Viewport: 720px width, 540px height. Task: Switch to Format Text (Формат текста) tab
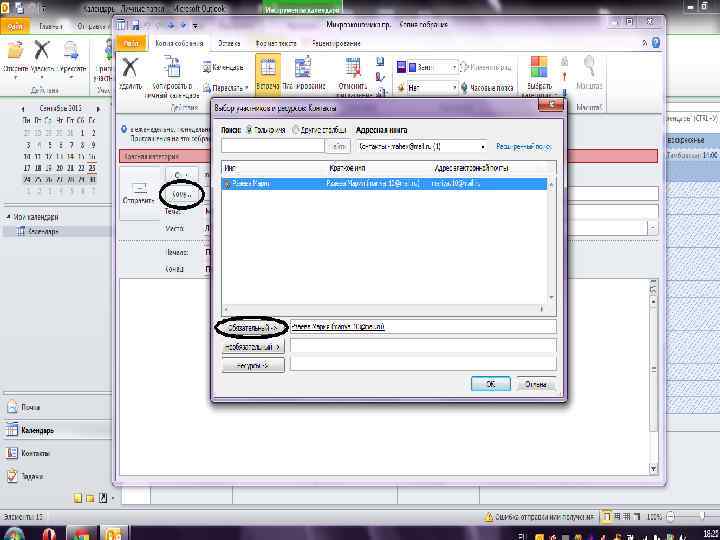tap(276, 43)
